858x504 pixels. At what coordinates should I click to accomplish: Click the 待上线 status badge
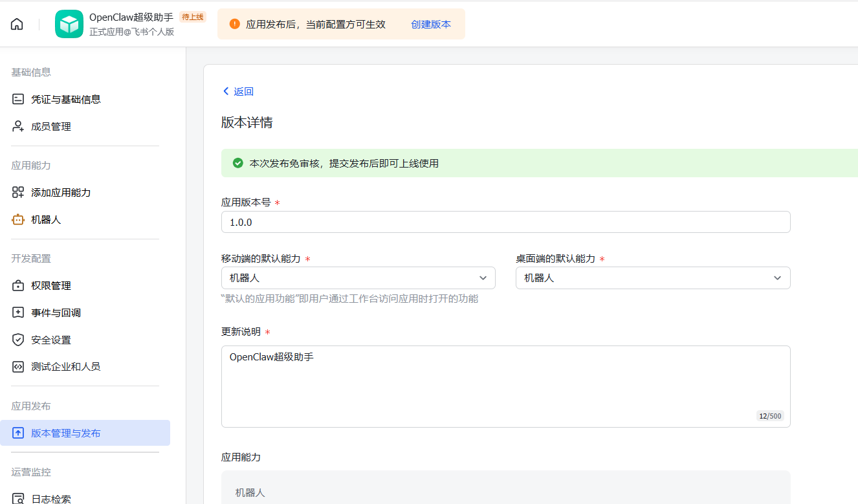[x=192, y=17]
